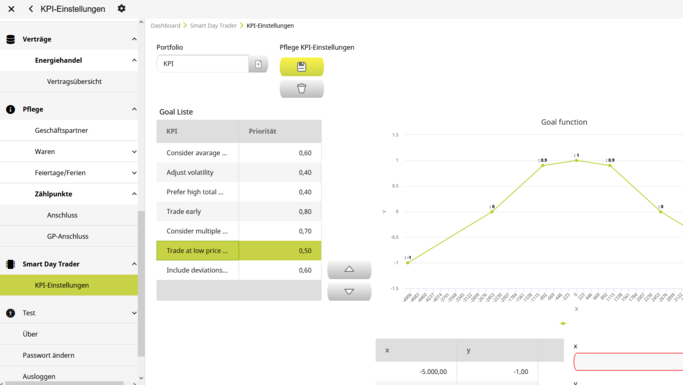Go to Smart Day Trader breadcrumb link
The height and width of the screenshot is (385, 683).
click(213, 26)
